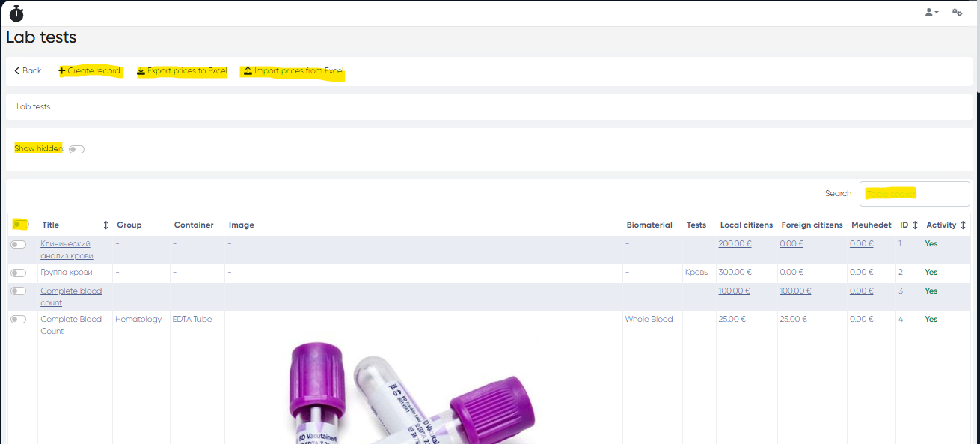Image resolution: width=980 pixels, height=444 pixels.
Task: Toggle the switch for Hematology Complete Blood Count row
Action: point(19,320)
